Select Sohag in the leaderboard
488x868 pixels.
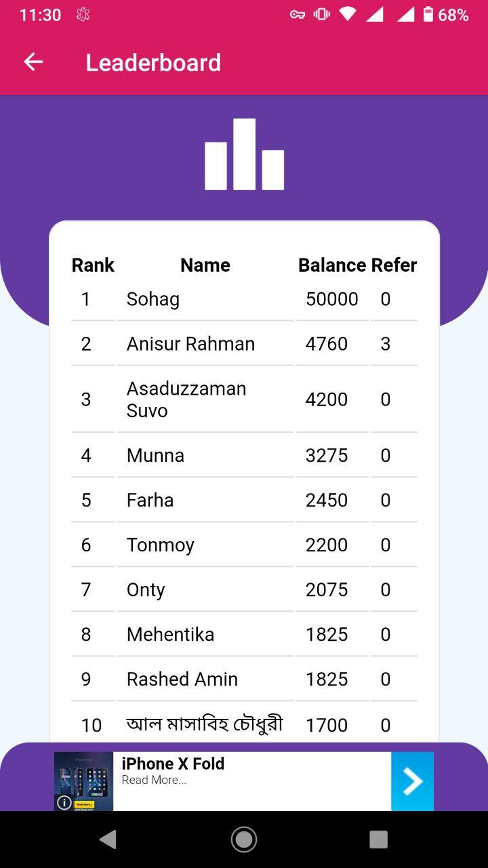coord(153,299)
